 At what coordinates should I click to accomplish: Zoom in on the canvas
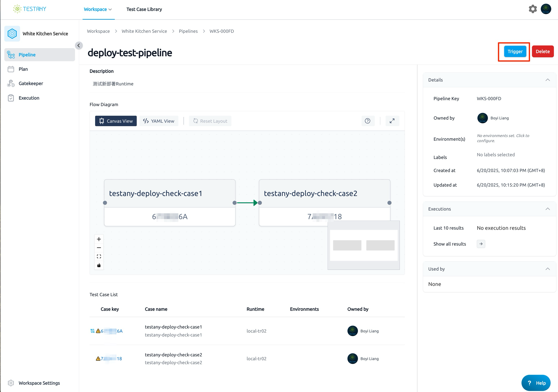pos(99,239)
